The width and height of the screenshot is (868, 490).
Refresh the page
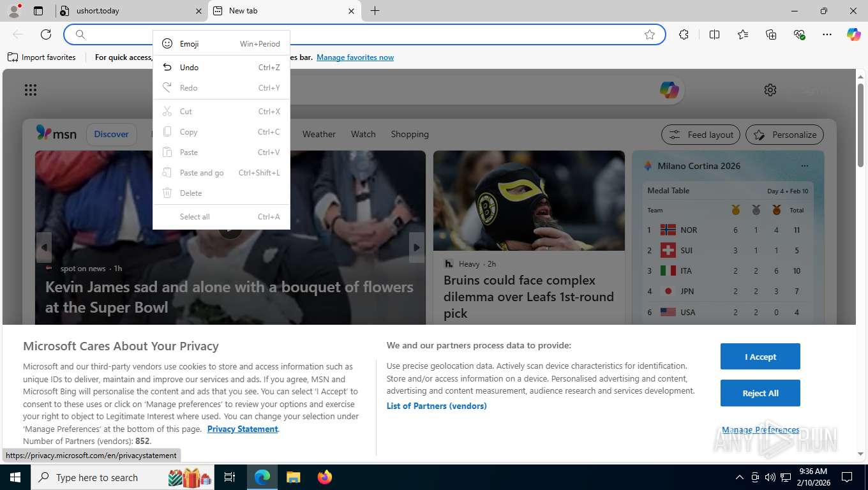(x=46, y=34)
